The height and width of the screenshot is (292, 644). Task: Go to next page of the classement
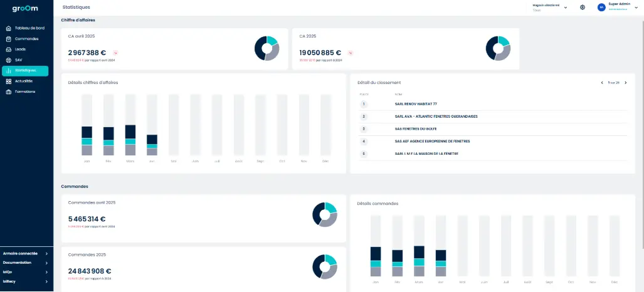click(x=625, y=83)
